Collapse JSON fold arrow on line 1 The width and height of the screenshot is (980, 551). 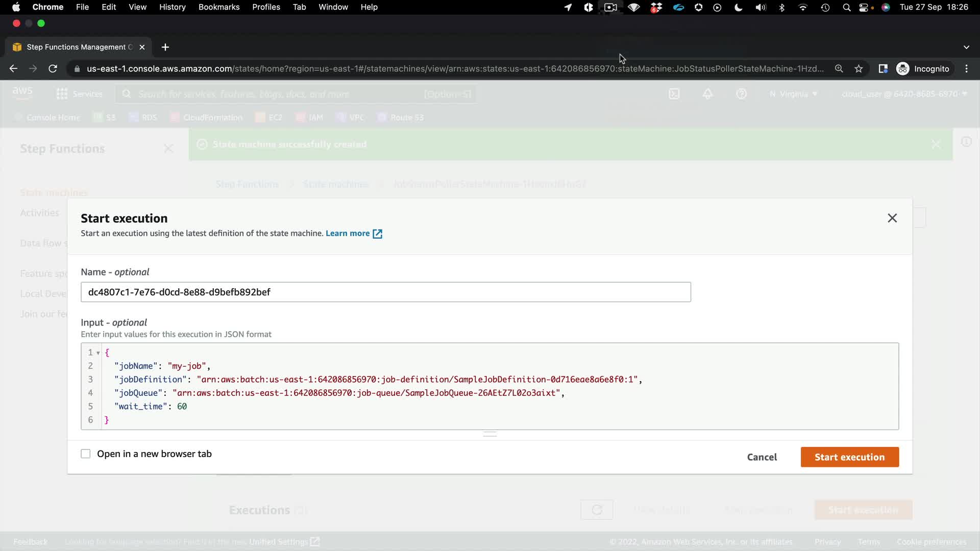(x=98, y=353)
